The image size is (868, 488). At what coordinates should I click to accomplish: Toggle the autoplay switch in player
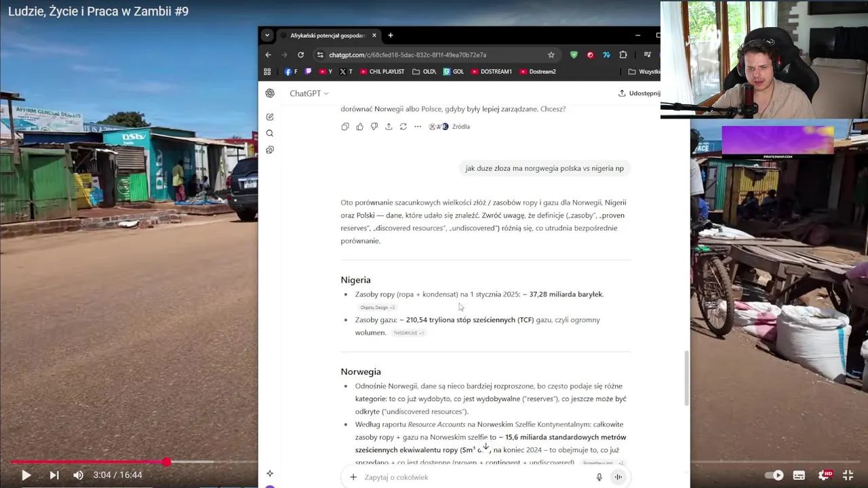(x=774, y=475)
